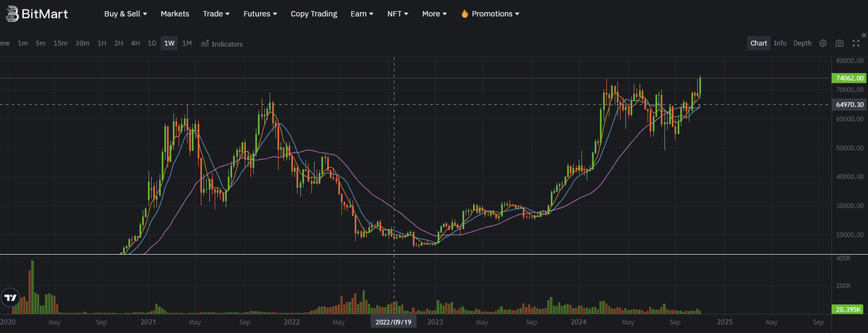868x333 pixels.
Task: Expand the Buy & Sell menu
Action: [x=126, y=14]
